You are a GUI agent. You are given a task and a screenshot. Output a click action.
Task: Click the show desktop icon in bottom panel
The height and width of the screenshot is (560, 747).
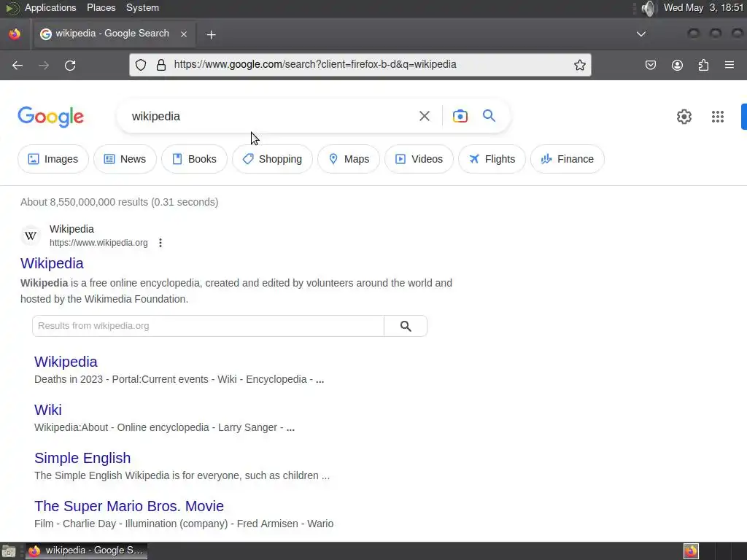pyautogui.click(x=9, y=551)
